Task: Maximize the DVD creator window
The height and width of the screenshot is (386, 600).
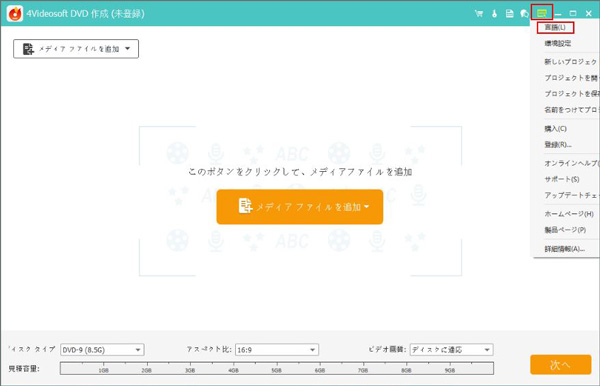Action: (573, 13)
